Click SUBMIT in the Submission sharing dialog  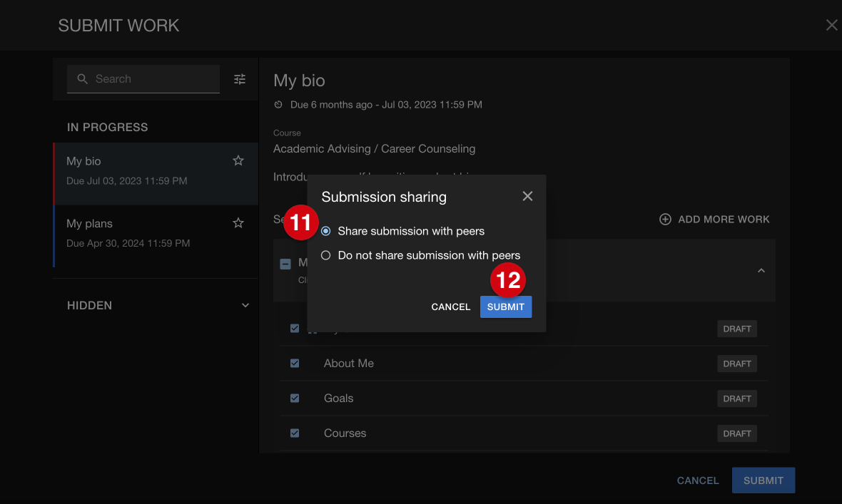click(x=505, y=307)
